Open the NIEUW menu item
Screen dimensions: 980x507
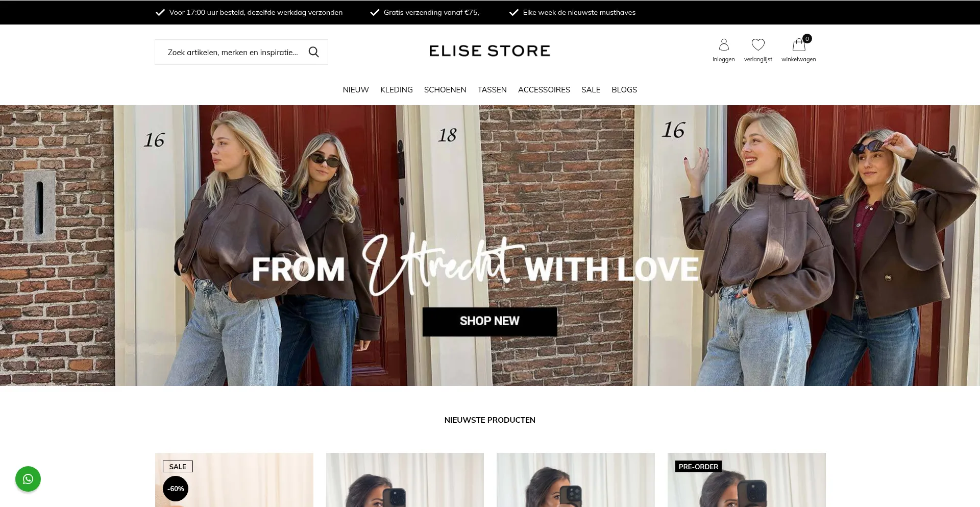(x=356, y=90)
